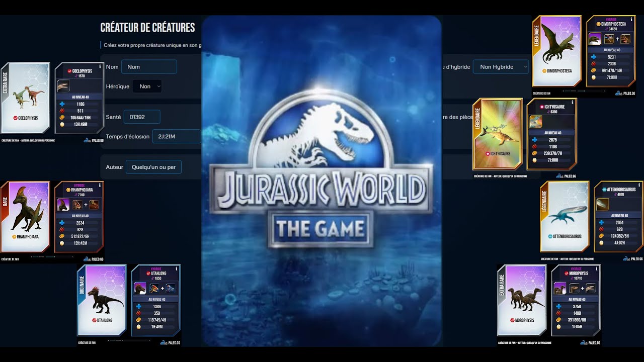The width and height of the screenshot is (644, 362).
Task: Click attack claw icon on Ichtyosaure card
Action: coord(534,147)
